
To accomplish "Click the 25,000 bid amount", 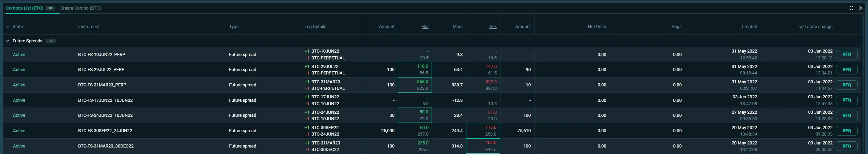I will point(388,131).
